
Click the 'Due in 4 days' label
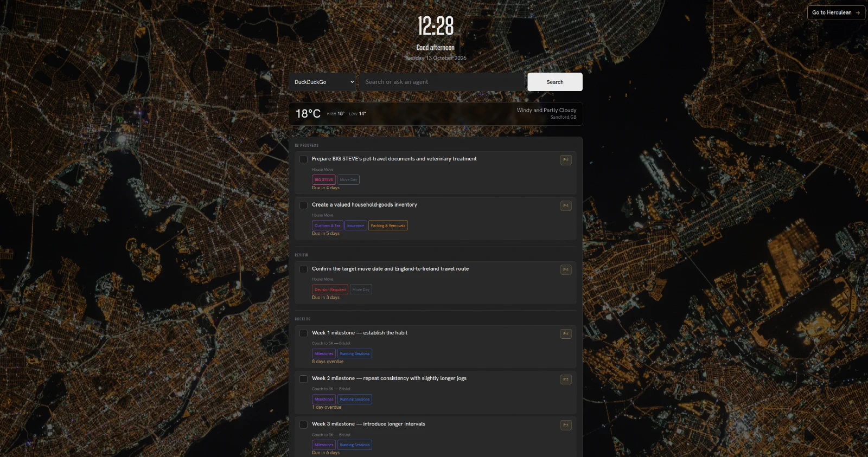point(325,188)
